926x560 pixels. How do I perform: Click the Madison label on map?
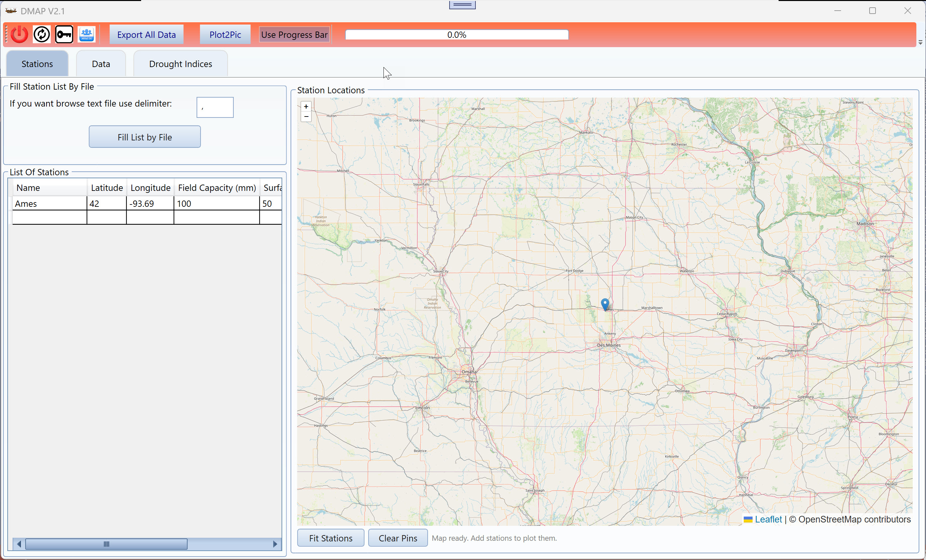click(x=865, y=224)
